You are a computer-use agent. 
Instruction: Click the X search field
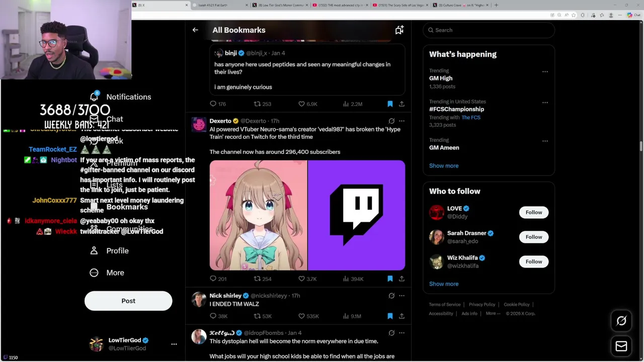pos(489,30)
